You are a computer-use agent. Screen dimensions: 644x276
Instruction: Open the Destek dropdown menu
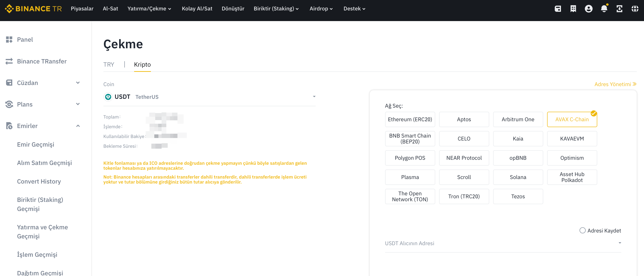[354, 9]
